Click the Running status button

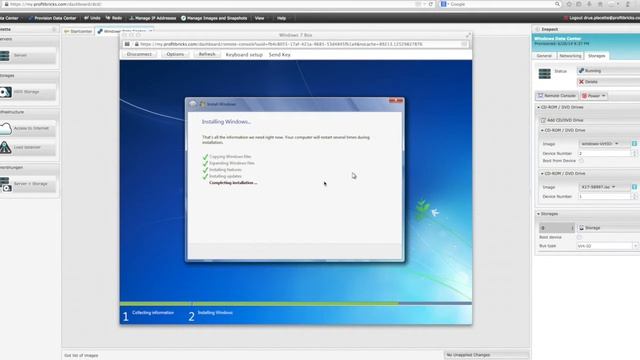(x=608, y=71)
